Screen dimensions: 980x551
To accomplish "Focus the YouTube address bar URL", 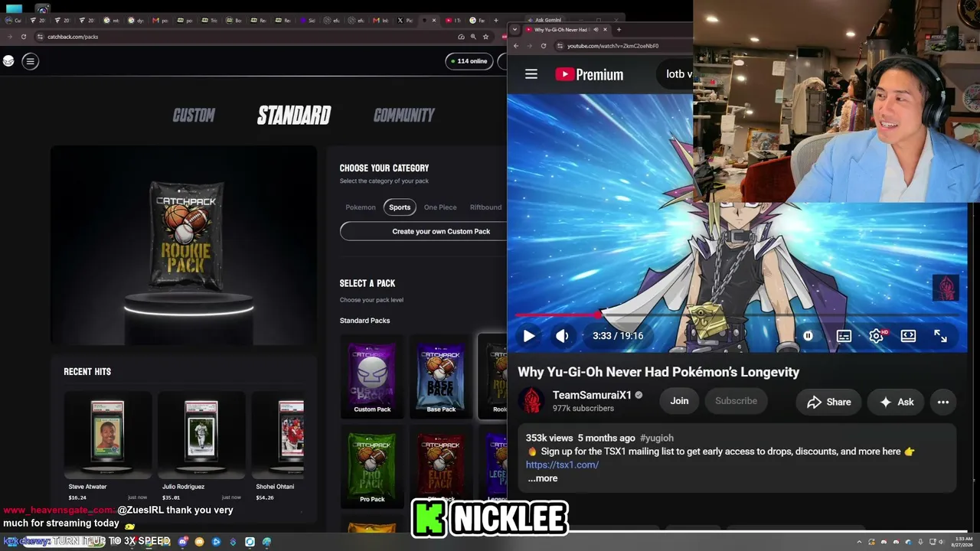I will [x=612, y=46].
